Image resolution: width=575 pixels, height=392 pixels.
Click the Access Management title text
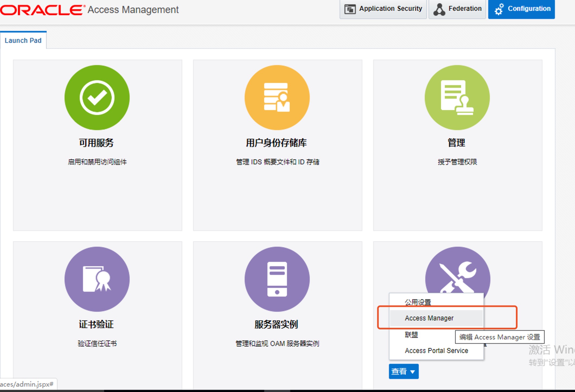[133, 10]
